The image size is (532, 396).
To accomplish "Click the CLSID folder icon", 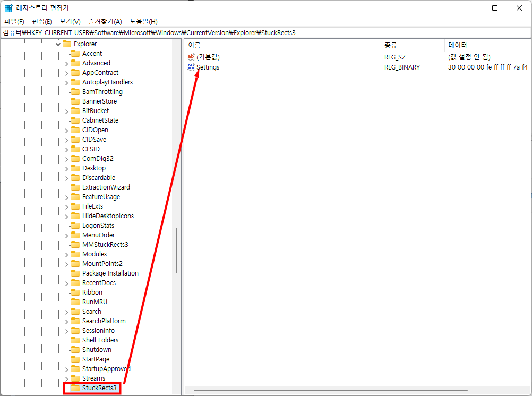I will click(x=75, y=149).
